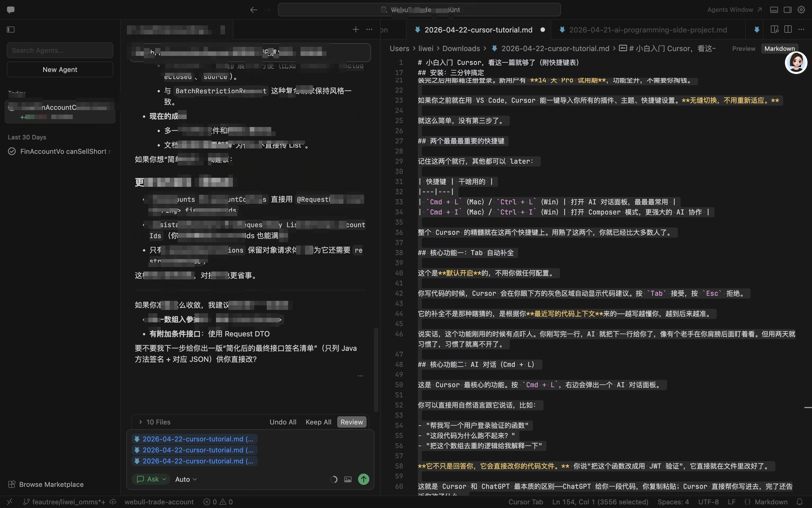Screen dimensions: 812x508
Task: Click Undo All changes
Action: coord(283,422)
